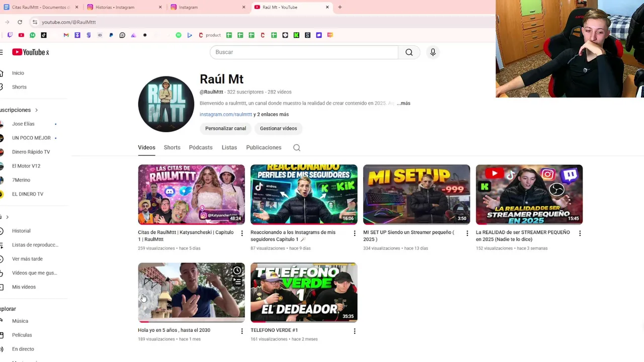This screenshot has height=362, width=644.
Task: Select the Listas channel tab
Action: [229, 148]
